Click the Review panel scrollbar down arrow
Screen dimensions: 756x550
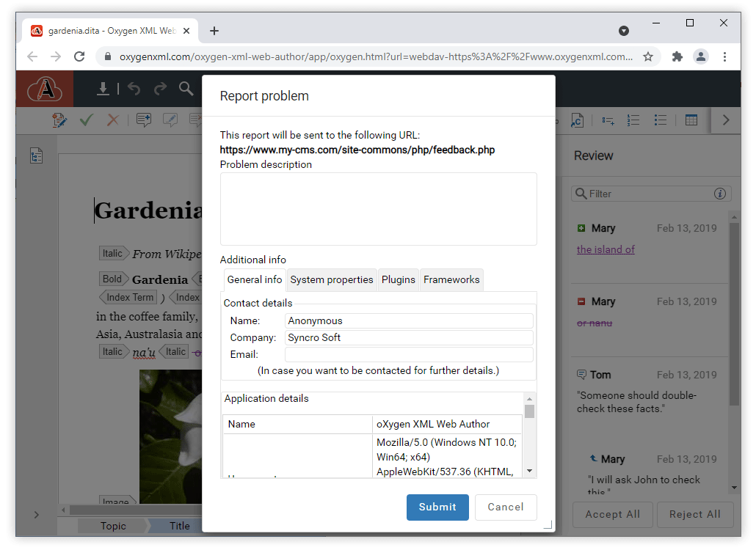(734, 488)
